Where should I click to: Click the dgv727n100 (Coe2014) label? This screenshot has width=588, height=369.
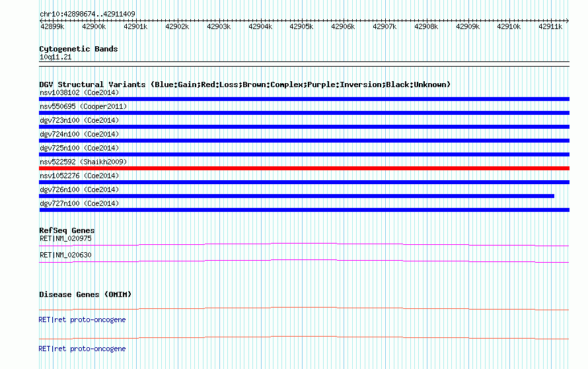click(x=79, y=203)
